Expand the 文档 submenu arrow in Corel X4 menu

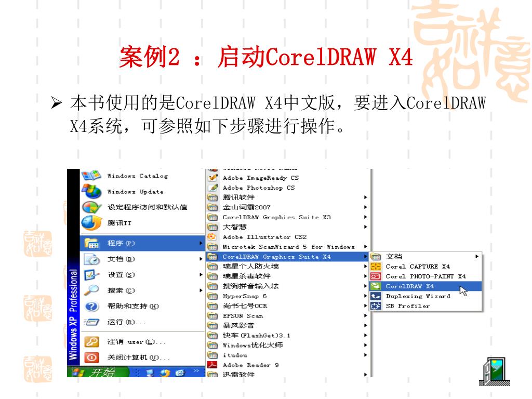477,257
